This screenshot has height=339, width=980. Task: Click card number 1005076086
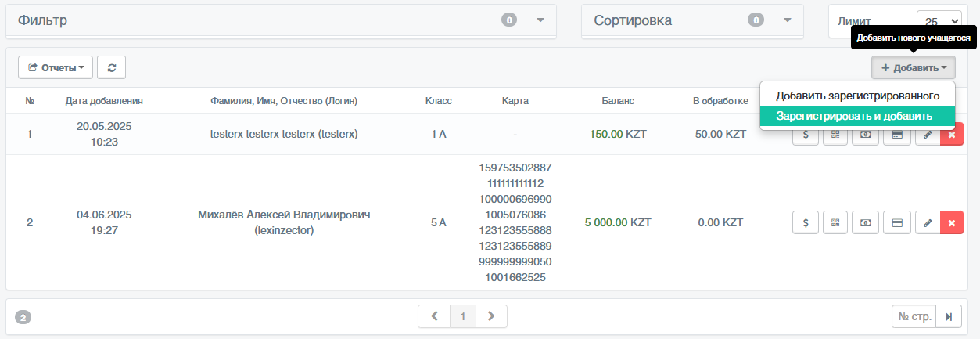(515, 215)
